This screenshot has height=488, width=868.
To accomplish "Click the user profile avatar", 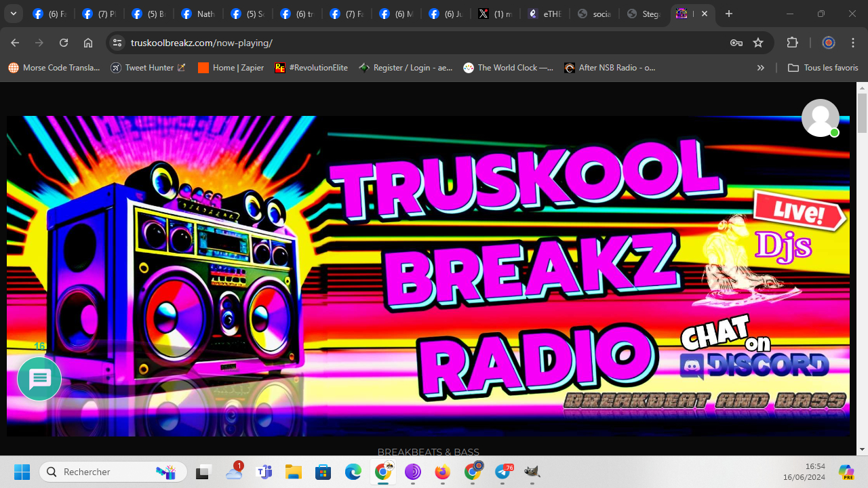I will [821, 118].
